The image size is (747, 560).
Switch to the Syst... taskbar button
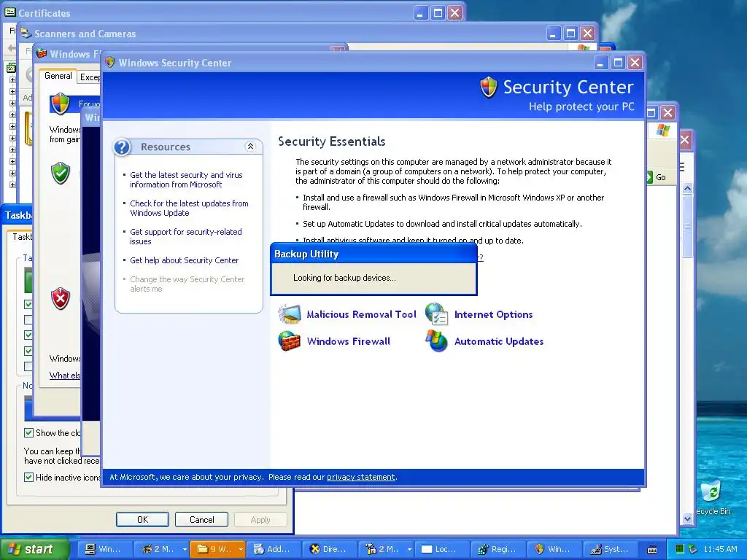(x=609, y=549)
